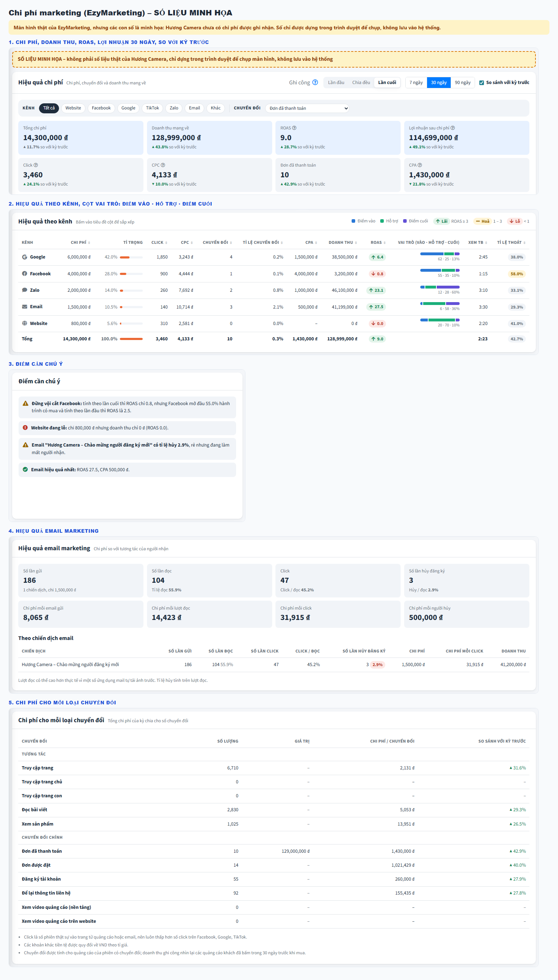Click ROAS up arrow badge 23.1 for Zalo
The height and width of the screenshot is (980, 558).
click(376, 290)
